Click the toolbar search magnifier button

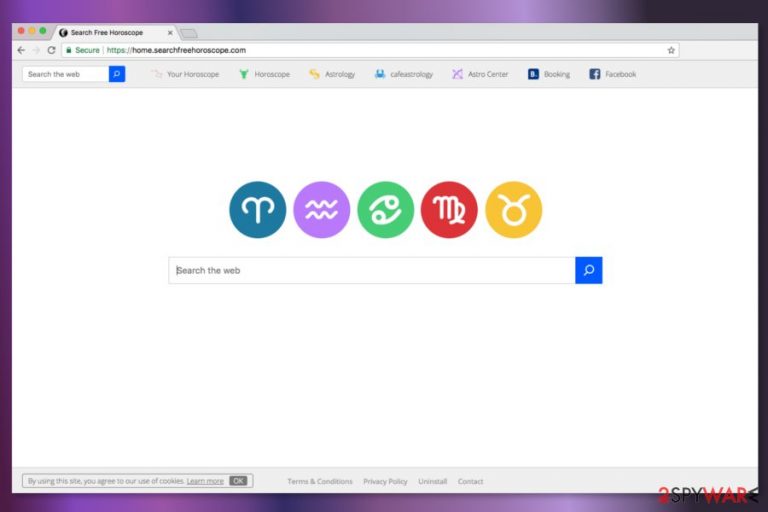[x=117, y=74]
